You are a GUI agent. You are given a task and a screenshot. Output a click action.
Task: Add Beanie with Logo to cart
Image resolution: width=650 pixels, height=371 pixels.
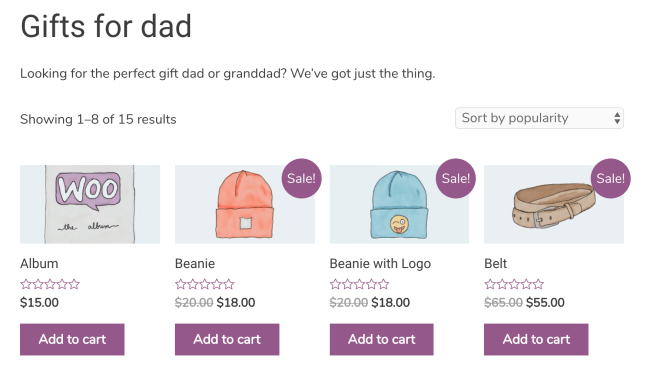click(x=381, y=339)
